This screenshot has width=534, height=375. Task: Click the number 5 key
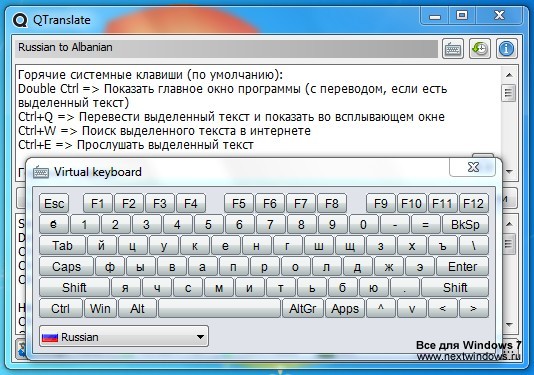208,224
